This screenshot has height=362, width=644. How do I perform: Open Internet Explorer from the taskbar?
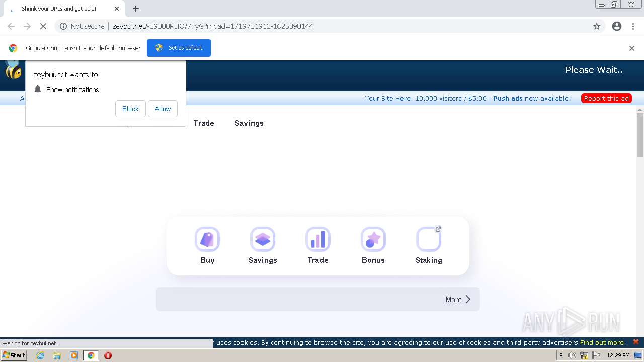pos(40,355)
